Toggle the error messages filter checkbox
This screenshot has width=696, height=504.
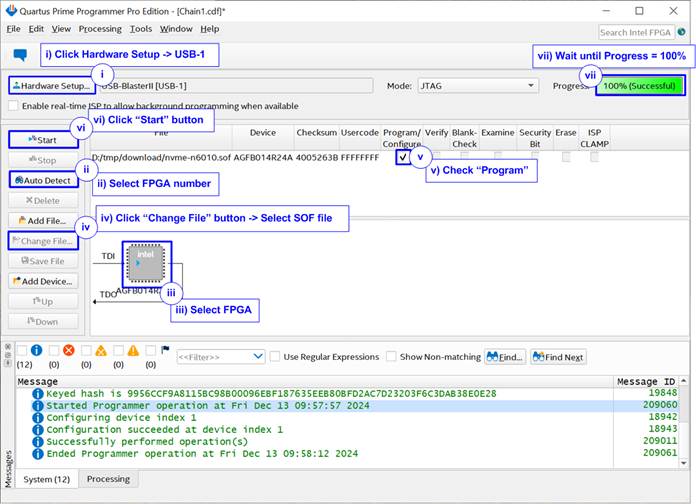[x=54, y=350]
